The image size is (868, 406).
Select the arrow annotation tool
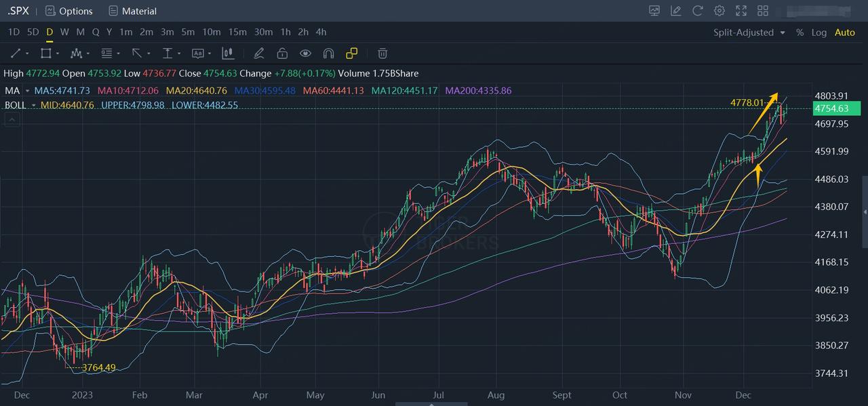pyautogui.click(x=138, y=54)
